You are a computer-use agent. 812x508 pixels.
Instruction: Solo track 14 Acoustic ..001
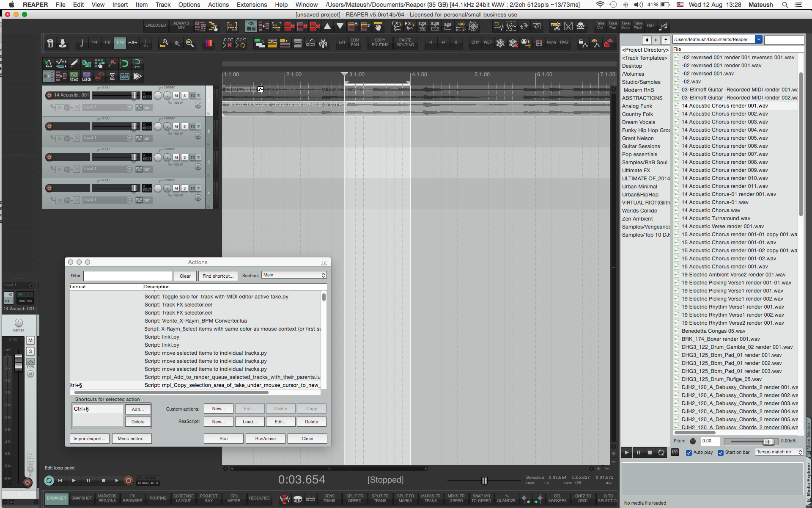pyautogui.click(x=184, y=96)
